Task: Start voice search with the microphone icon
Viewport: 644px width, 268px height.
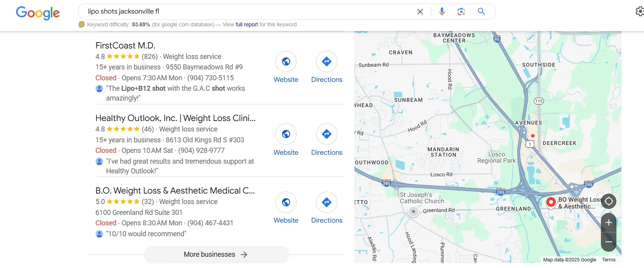Action: tap(442, 12)
